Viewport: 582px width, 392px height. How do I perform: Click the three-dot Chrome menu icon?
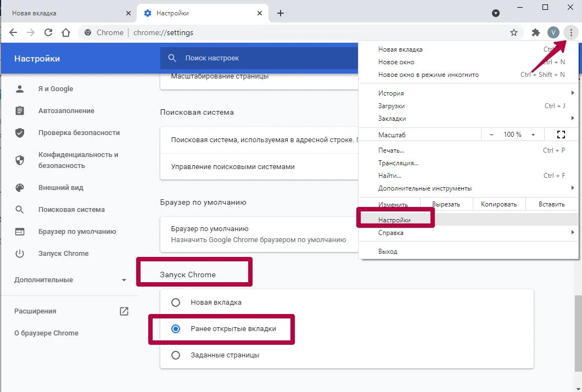click(571, 32)
